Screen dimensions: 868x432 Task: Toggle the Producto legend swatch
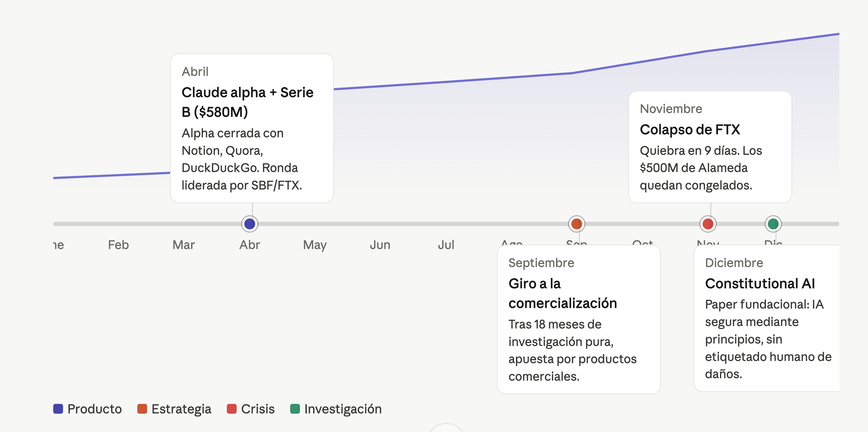(x=58, y=409)
